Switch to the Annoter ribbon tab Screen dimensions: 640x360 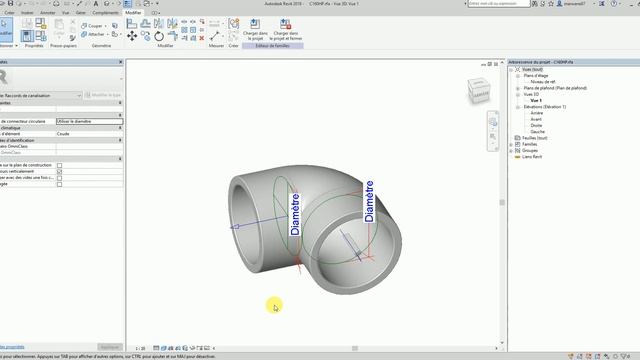pyautogui.click(x=47, y=13)
